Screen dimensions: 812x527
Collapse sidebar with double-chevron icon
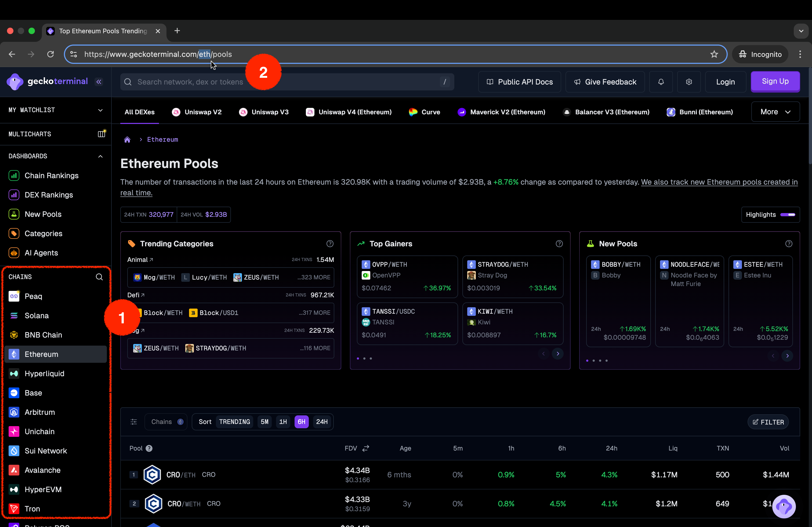point(99,82)
